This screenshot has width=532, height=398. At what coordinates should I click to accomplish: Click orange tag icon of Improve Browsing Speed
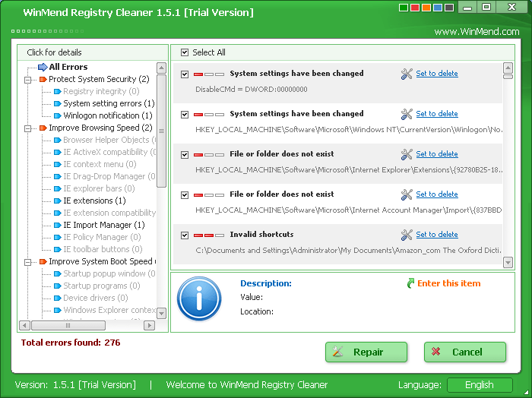[43, 128]
